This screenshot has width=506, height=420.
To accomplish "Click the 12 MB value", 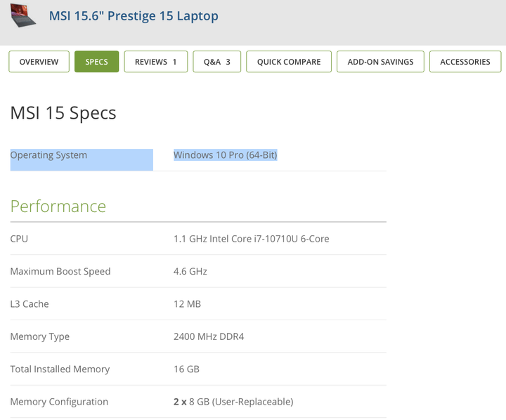I will 187,304.
